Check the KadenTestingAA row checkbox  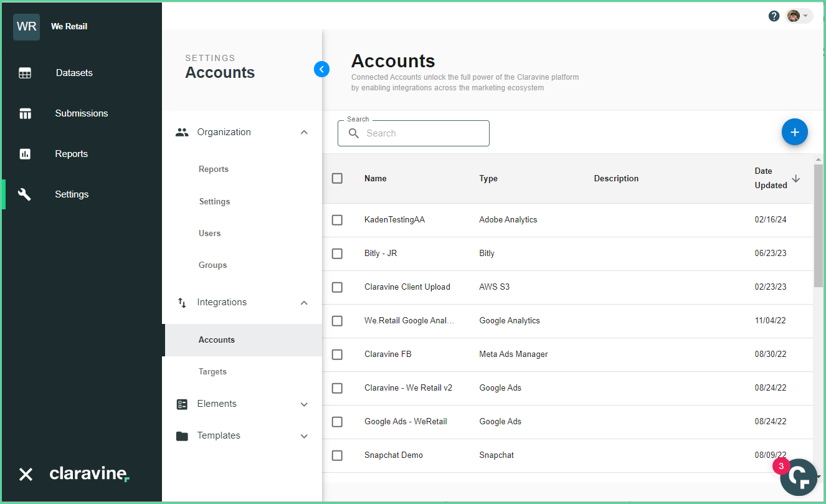337,220
